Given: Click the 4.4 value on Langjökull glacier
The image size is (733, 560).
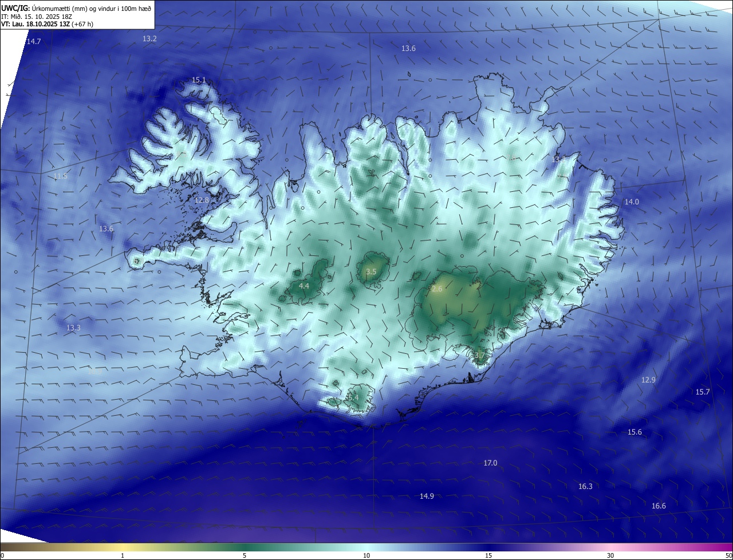Looking at the screenshot, I should [304, 286].
